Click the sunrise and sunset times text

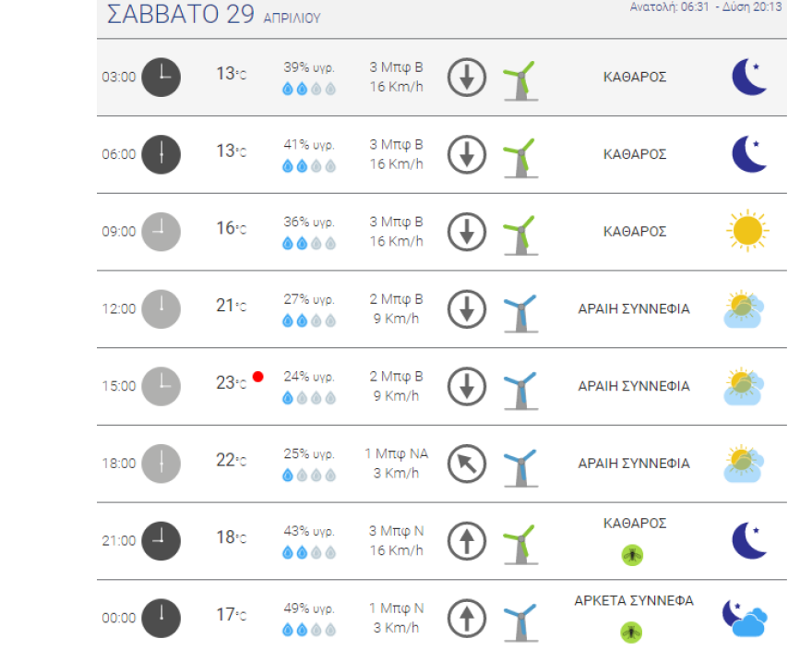[706, 6]
